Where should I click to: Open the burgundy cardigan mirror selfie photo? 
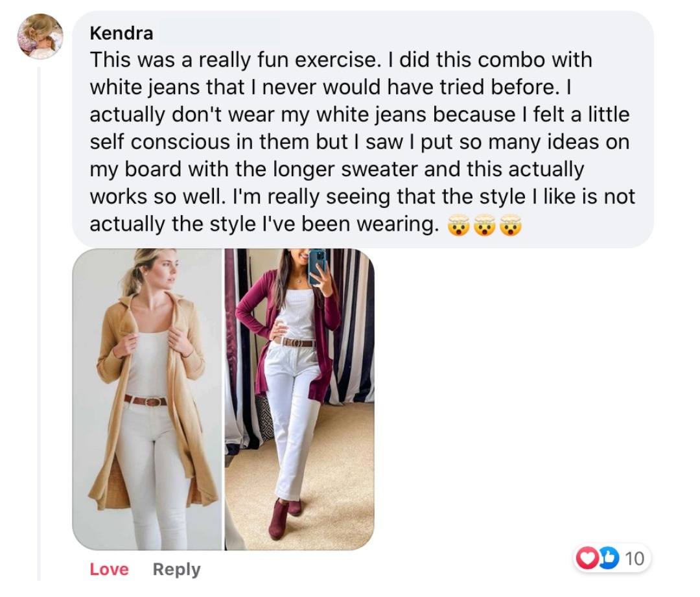click(x=300, y=399)
